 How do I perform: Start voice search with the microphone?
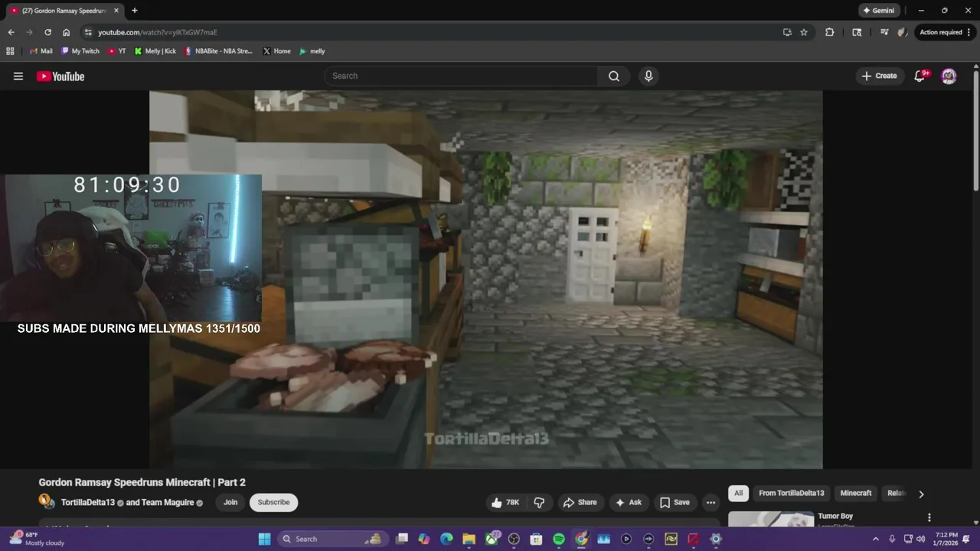(x=648, y=76)
